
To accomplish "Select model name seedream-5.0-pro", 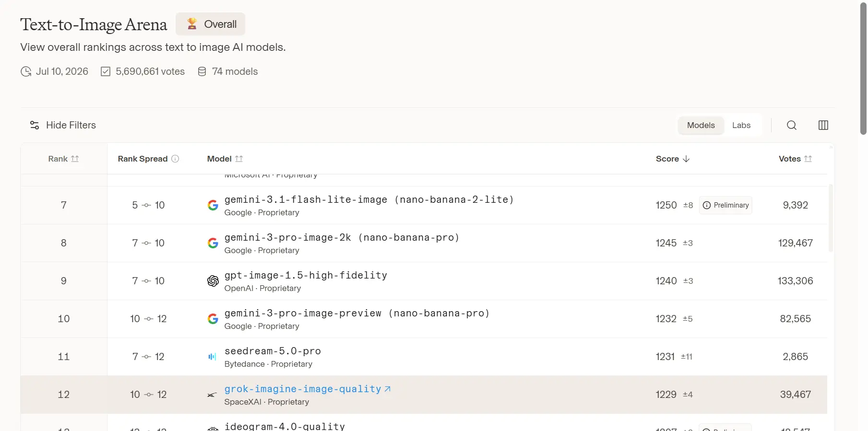I will [273, 351].
